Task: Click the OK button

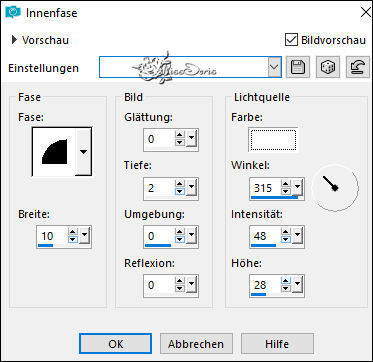Action: click(x=115, y=344)
